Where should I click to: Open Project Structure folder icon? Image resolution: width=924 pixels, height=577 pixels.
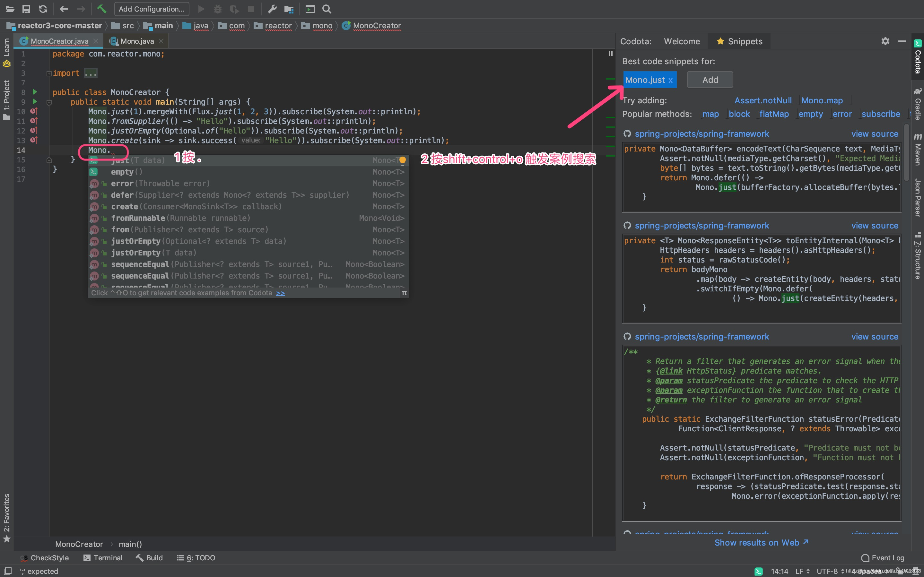coord(289,9)
